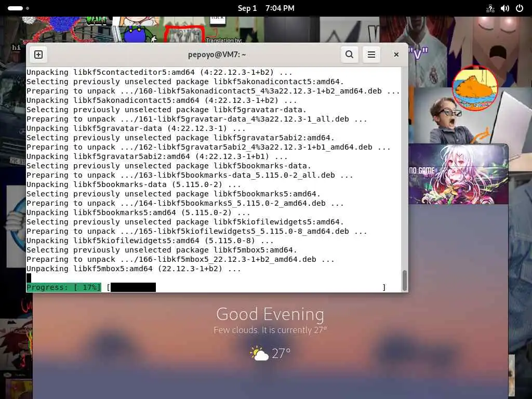The image size is (532, 399).
Task: Click the black apt progress bar
Action: 133,287
